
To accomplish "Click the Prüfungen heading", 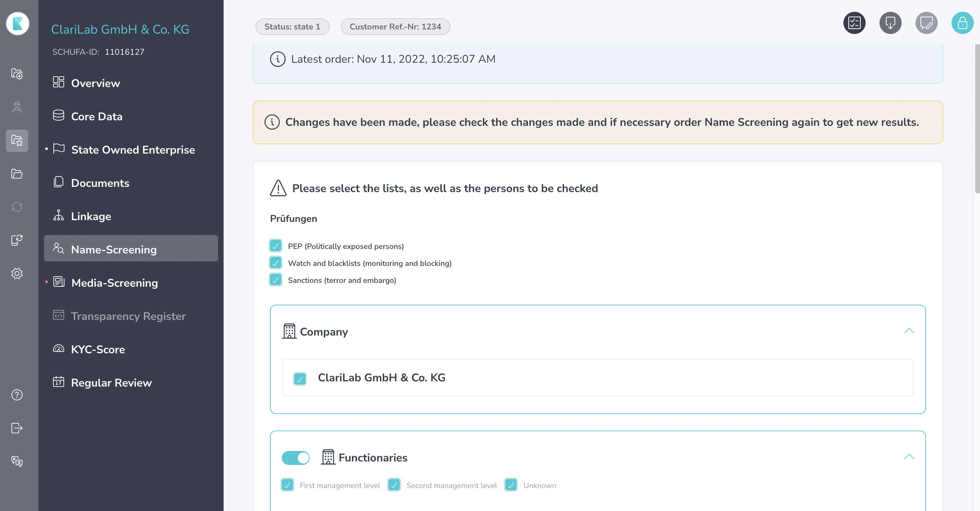I will tap(293, 219).
